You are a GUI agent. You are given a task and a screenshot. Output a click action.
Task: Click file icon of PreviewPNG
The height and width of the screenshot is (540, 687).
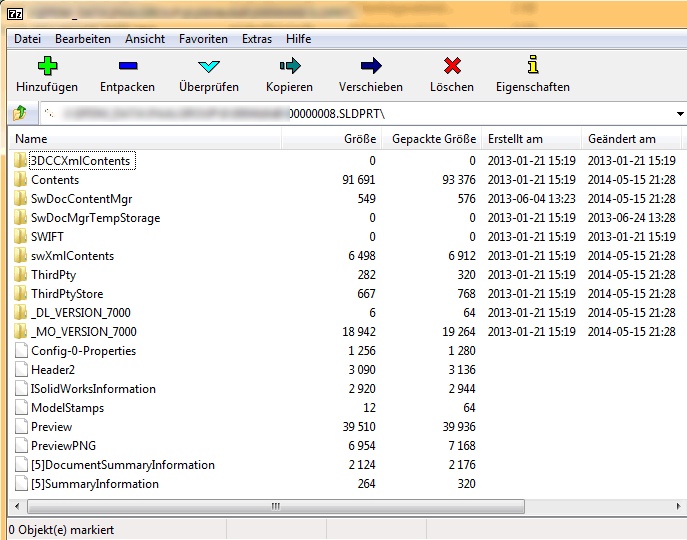coord(21,445)
